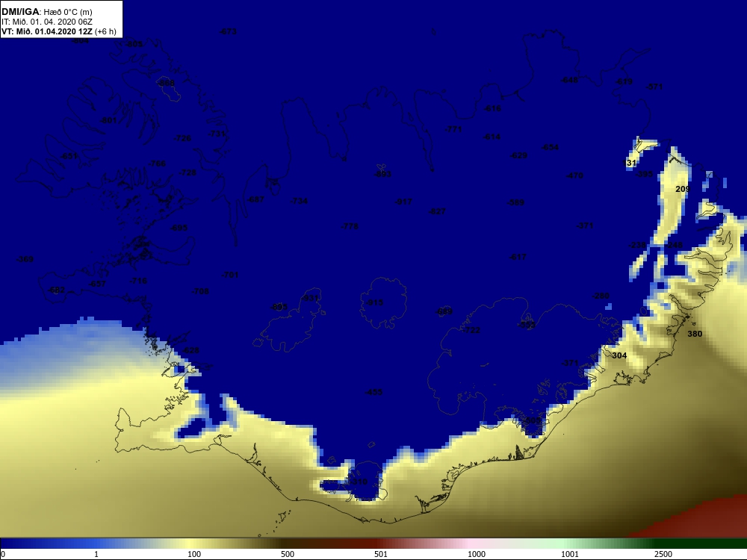Click the legend label '1001'
The width and height of the screenshot is (747, 560).
[x=570, y=554]
